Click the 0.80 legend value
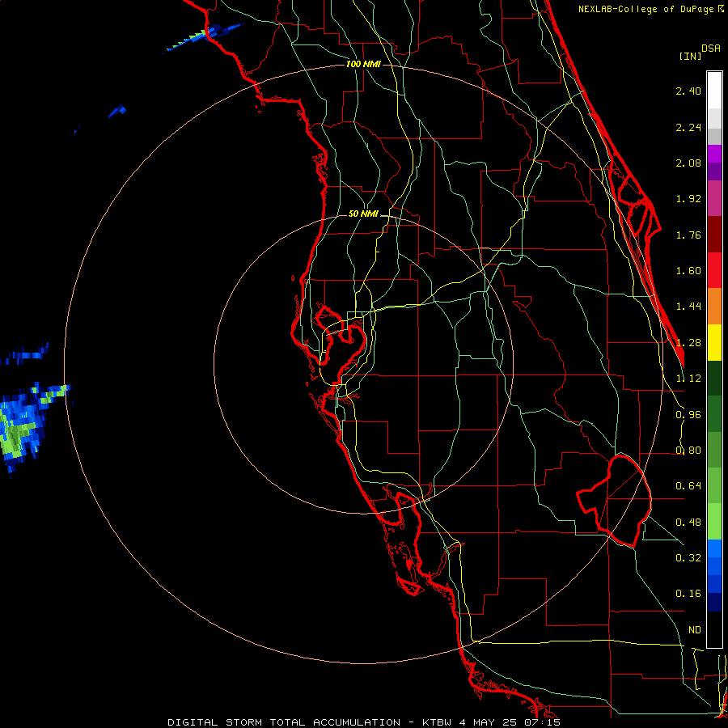This screenshot has height=728, width=728. (688, 451)
